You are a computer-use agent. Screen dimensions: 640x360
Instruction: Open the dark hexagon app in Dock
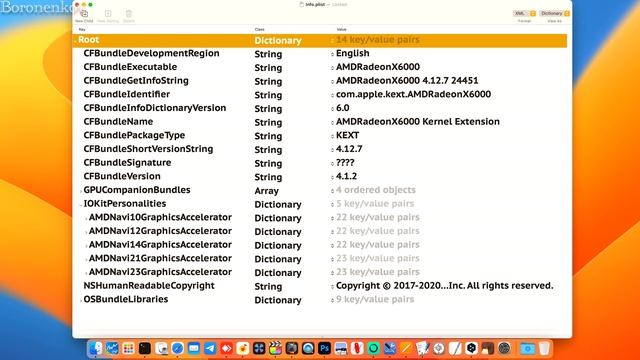(471, 348)
